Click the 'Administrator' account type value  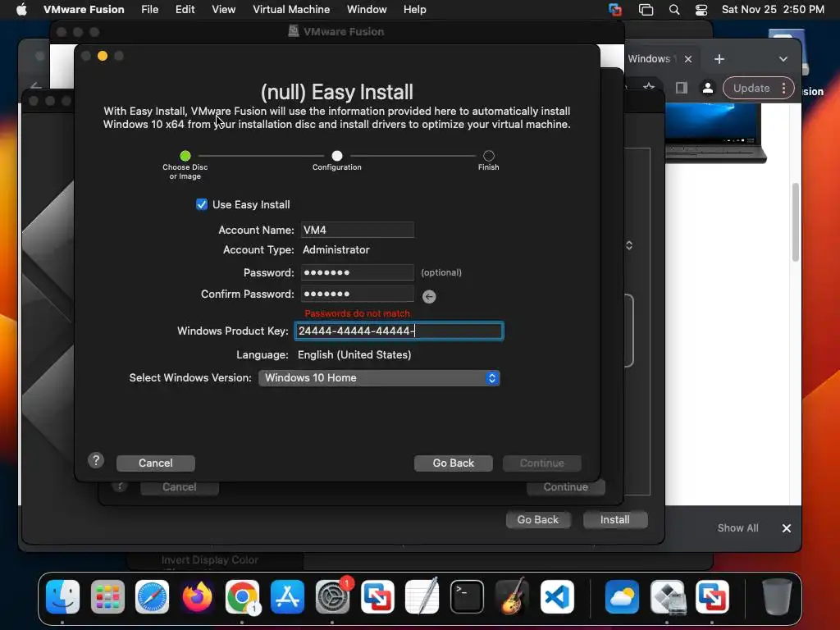(x=336, y=249)
